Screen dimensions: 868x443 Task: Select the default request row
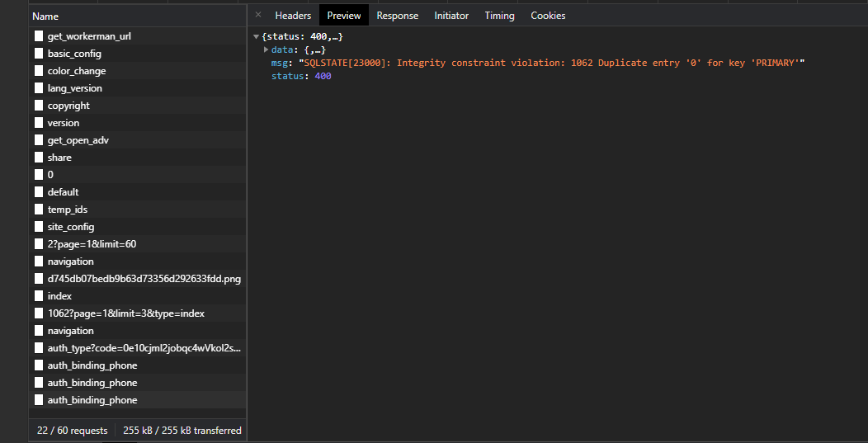(x=138, y=192)
